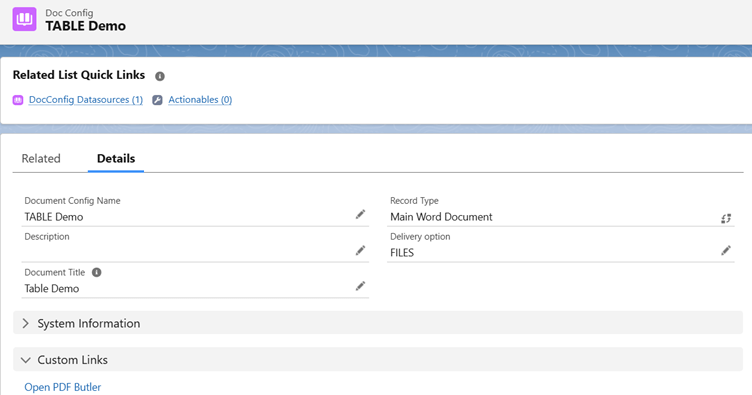Click the Doc Config header label

click(x=70, y=13)
